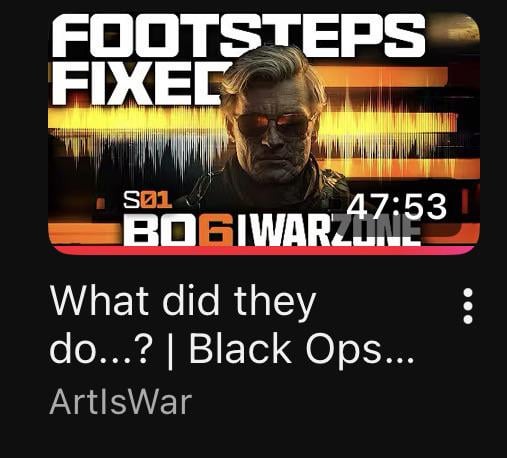Tap the S01 season label on thumbnail
Screen dimensions: 507x458
148,200
